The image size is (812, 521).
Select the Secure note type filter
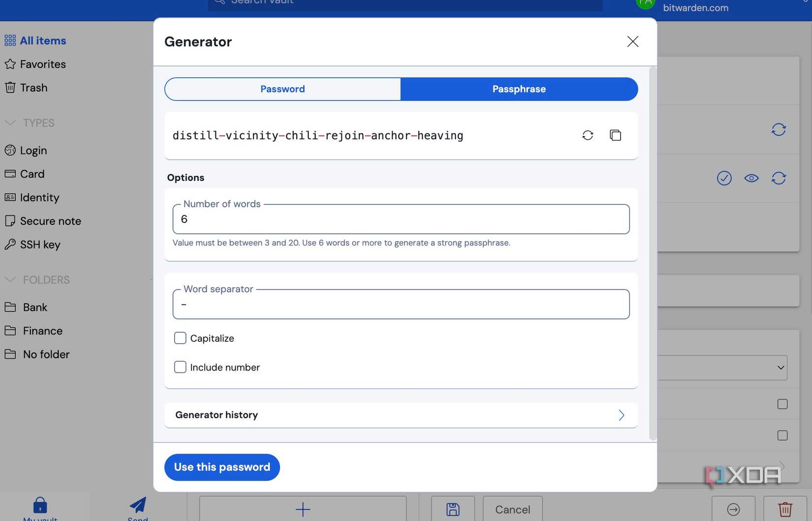[x=51, y=221]
